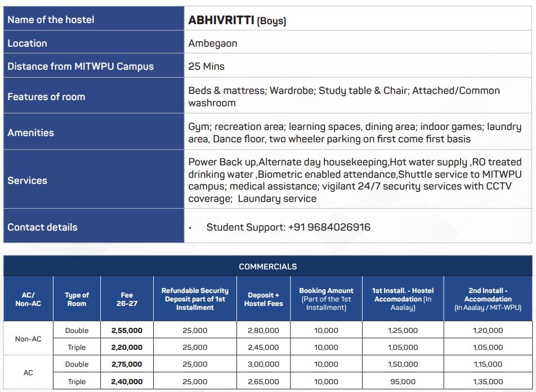Viewport: 536px width, 392px height.
Task: Click the 95,000 first installment cell
Action: pos(403,381)
